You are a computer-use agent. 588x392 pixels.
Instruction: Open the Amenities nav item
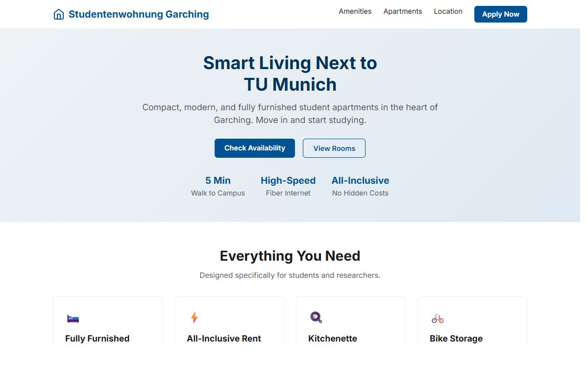tap(355, 11)
